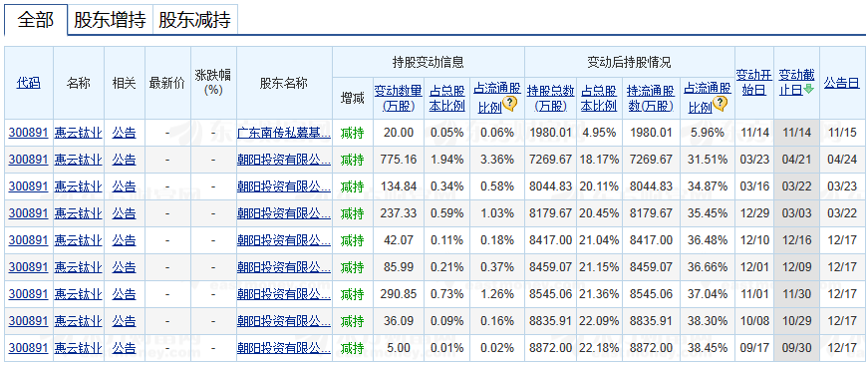868x365 pixels.
Task: Open 朝阳投资有限公 link in 237.33 row
Action: click(x=284, y=213)
